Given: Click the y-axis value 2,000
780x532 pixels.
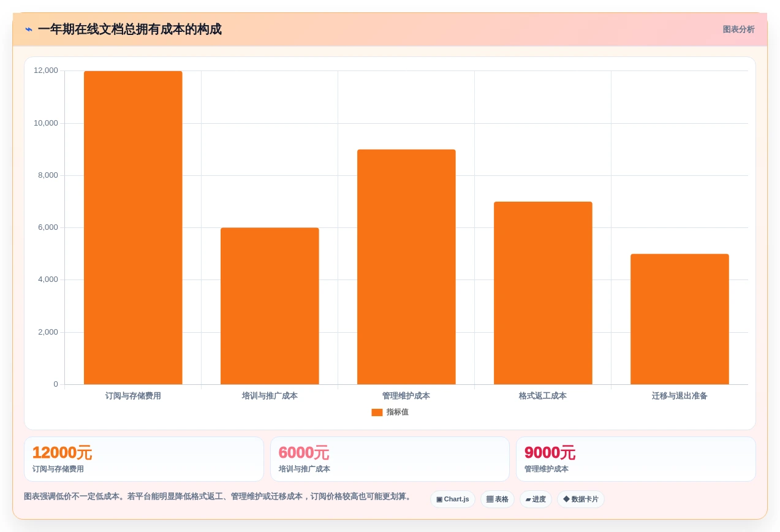Looking at the screenshot, I should [x=48, y=332].
